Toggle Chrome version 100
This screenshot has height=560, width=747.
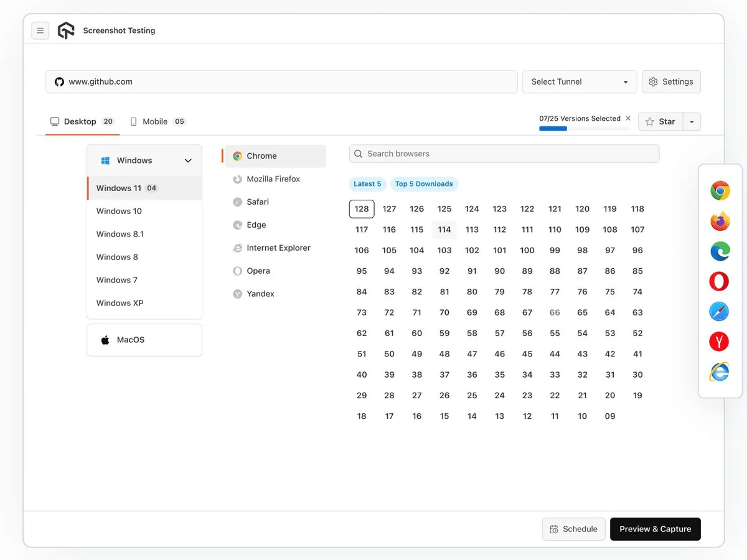click(x=527, y=250)
